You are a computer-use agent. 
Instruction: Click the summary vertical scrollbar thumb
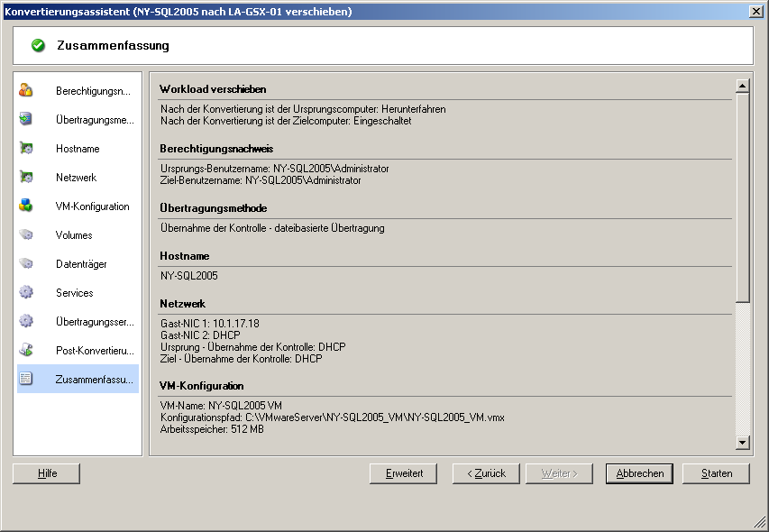pos(743,198)
